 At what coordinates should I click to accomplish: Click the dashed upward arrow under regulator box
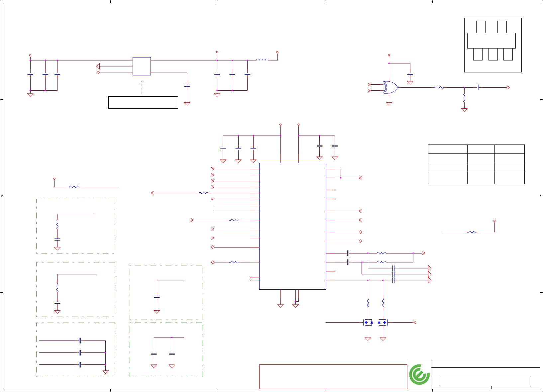click(142, 87)
